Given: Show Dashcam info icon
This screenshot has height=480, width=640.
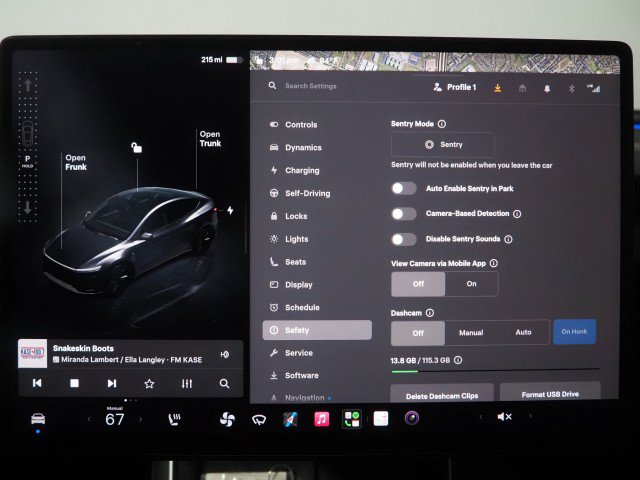Looking at the screenshot, I should click(x=430, y=313).
